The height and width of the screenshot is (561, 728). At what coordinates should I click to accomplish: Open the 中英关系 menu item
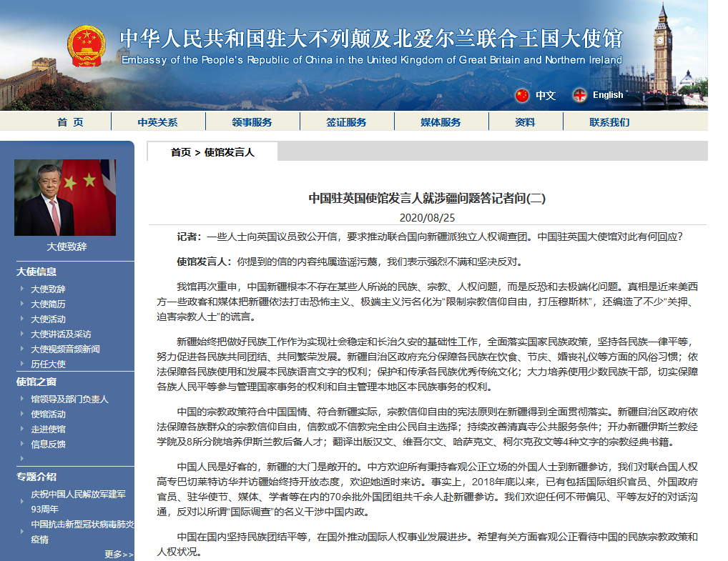157,122
